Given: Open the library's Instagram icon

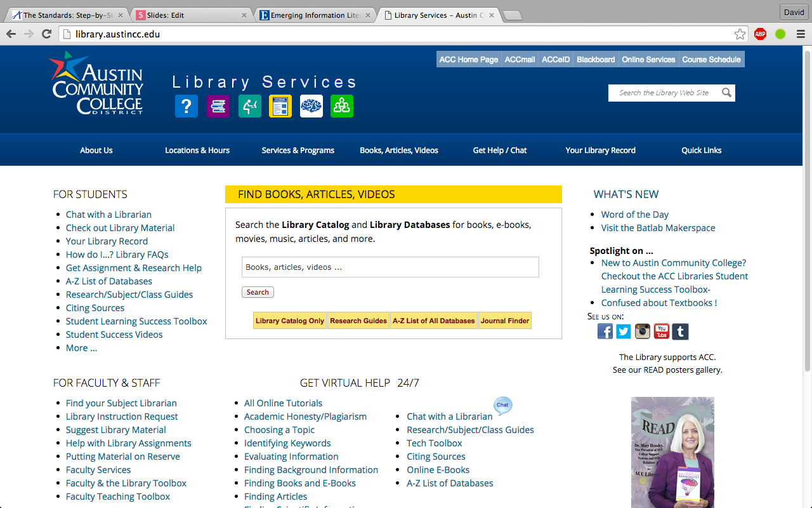Looking at the screenshot, I should tap(643, 331).
